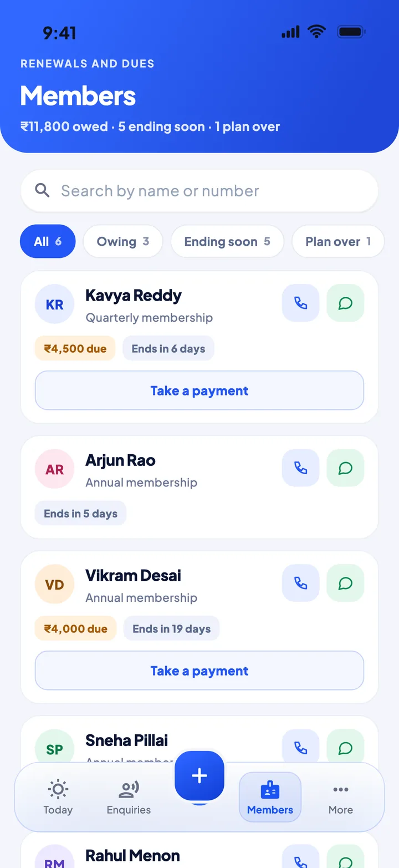Message Vikram Desai via the chat icon
The image size is (399, 868).
[345, 583]
